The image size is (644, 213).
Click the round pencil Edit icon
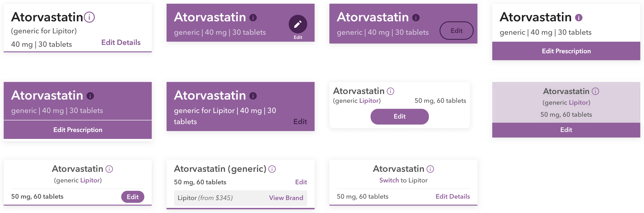pos(298,24)
